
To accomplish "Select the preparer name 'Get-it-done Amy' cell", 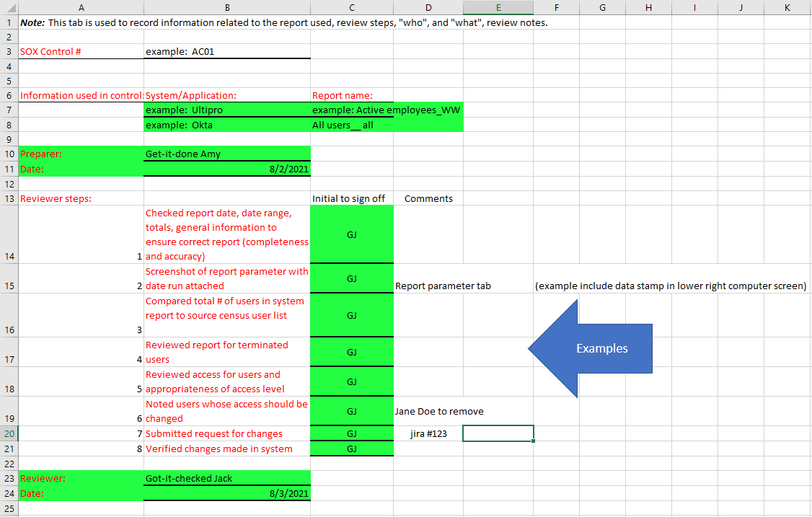I will point(227,154).
